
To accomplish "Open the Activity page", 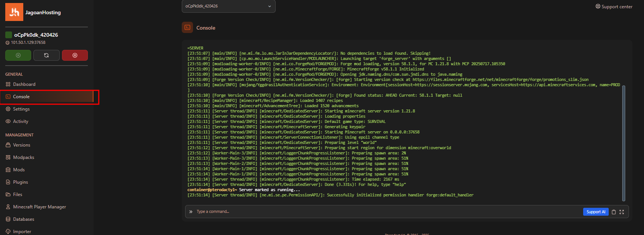I will (47, 121).
